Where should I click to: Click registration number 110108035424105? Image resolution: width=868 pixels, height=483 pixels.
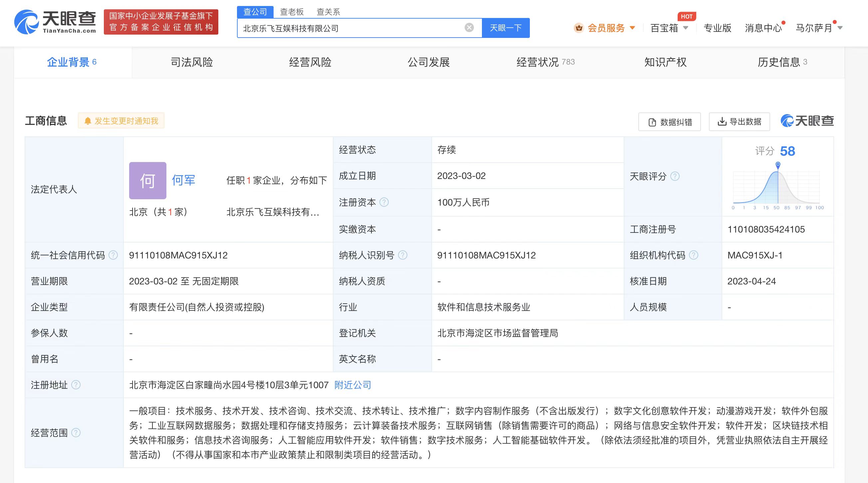click(766, 230)
